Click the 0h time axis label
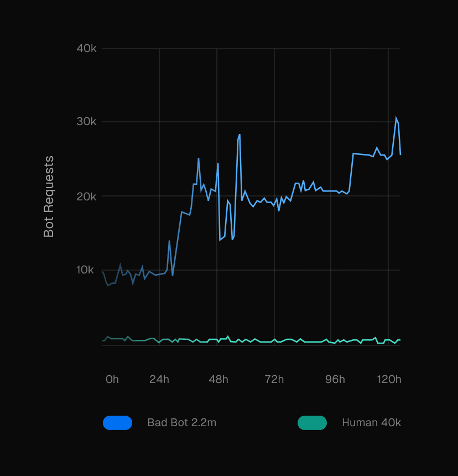 (x=112, y=379)
